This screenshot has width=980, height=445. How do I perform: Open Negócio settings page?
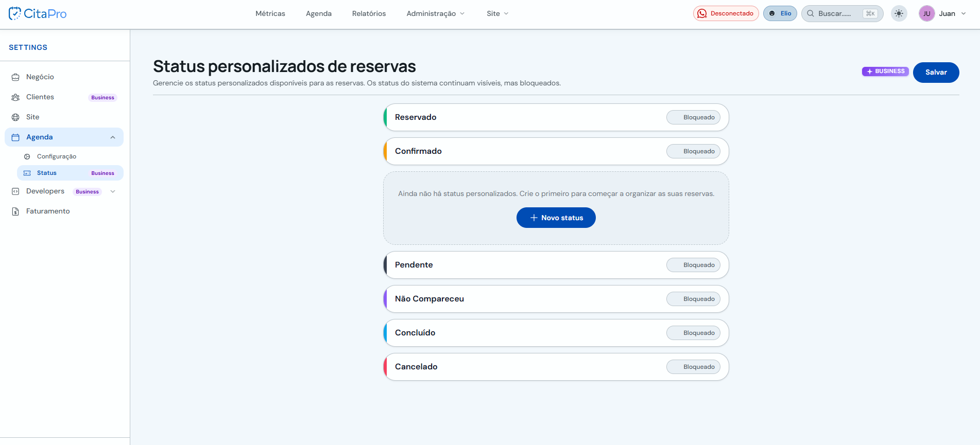click(x=64, y=77)
